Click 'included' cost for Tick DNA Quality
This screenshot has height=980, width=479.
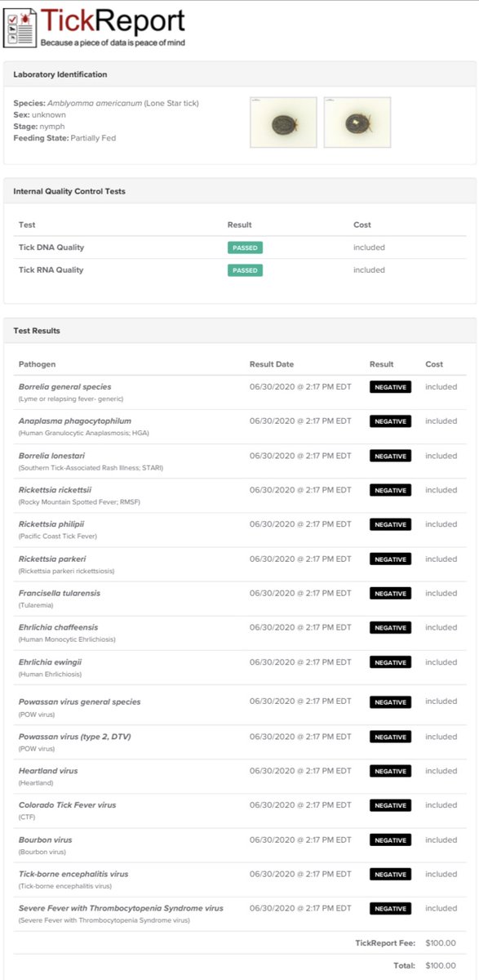(369, 247)
